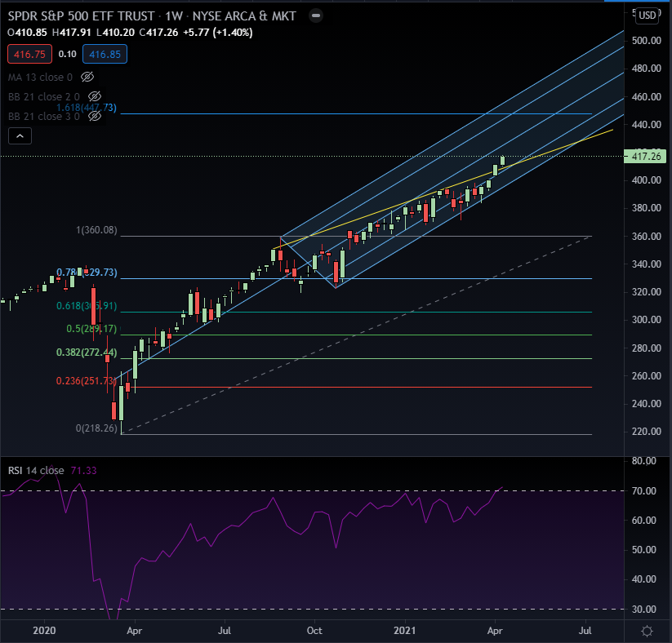Click the 30.00 RSI scale label
Screen dimensions: 672x643
pos(643,610)
